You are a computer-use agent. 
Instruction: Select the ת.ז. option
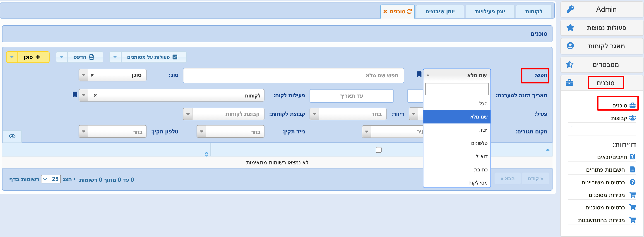[x=457, y=130]
